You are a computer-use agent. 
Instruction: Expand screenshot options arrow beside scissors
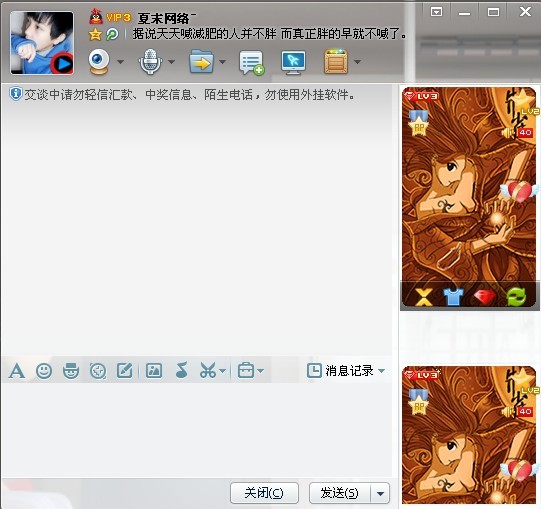pos(222,371)
